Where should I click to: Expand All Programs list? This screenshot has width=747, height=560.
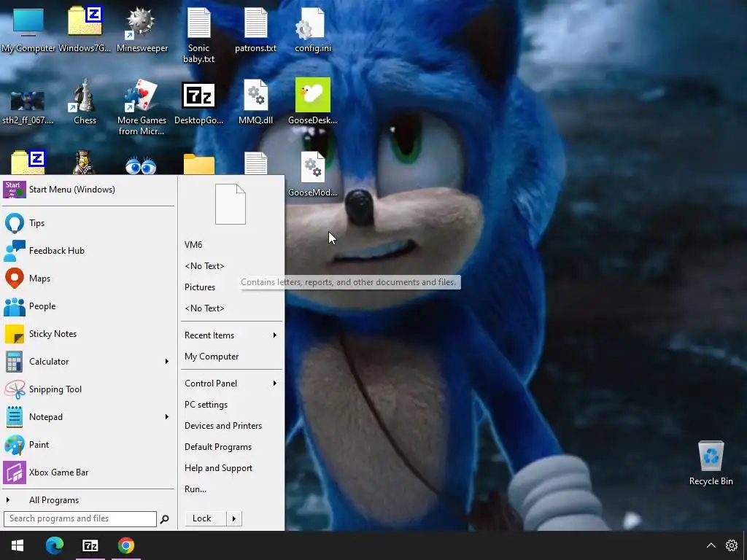coord(88,500)
